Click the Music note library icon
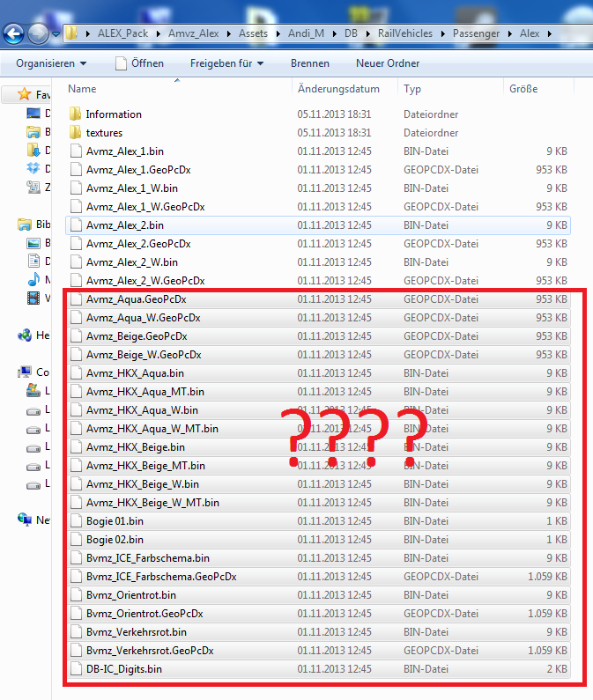This screenshot has height=700, width=593. click(33, 279)
